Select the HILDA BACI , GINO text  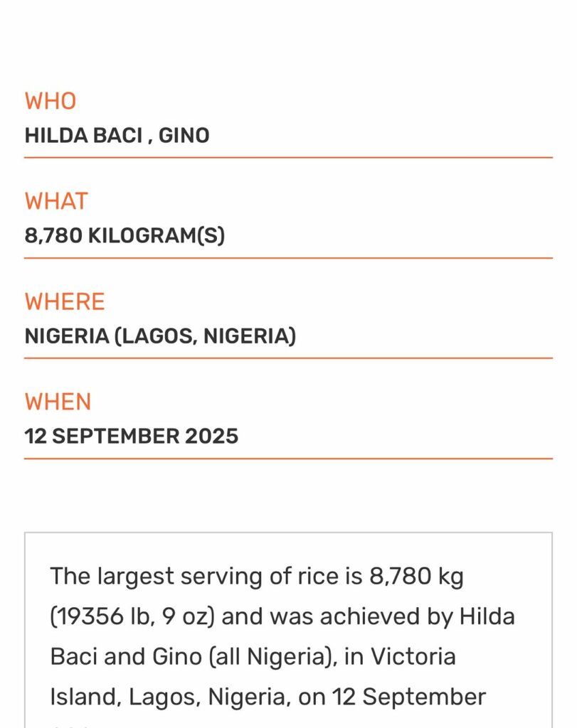pyautogui.click(x=117, y=135)
